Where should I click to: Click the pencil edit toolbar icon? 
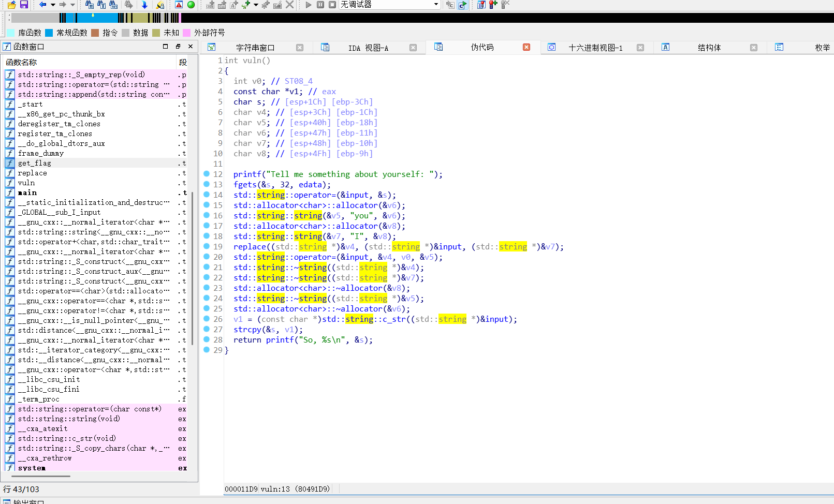(x=277, y=5)
